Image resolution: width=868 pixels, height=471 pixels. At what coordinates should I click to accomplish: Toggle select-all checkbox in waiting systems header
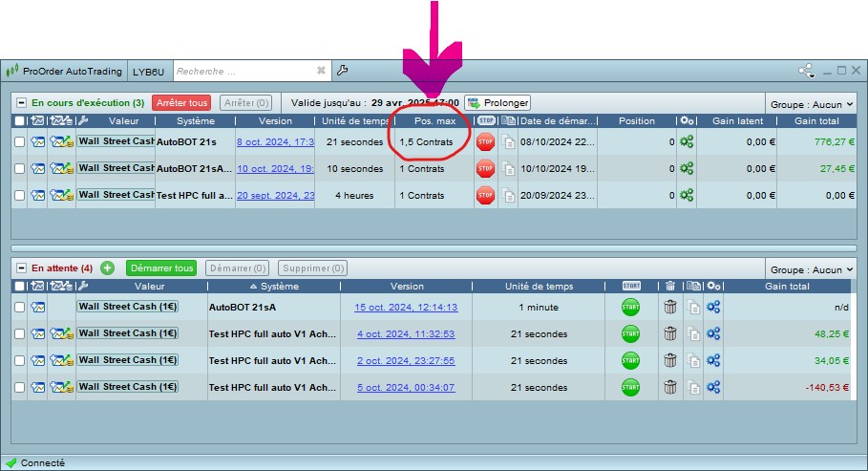[x=19, y=286]
